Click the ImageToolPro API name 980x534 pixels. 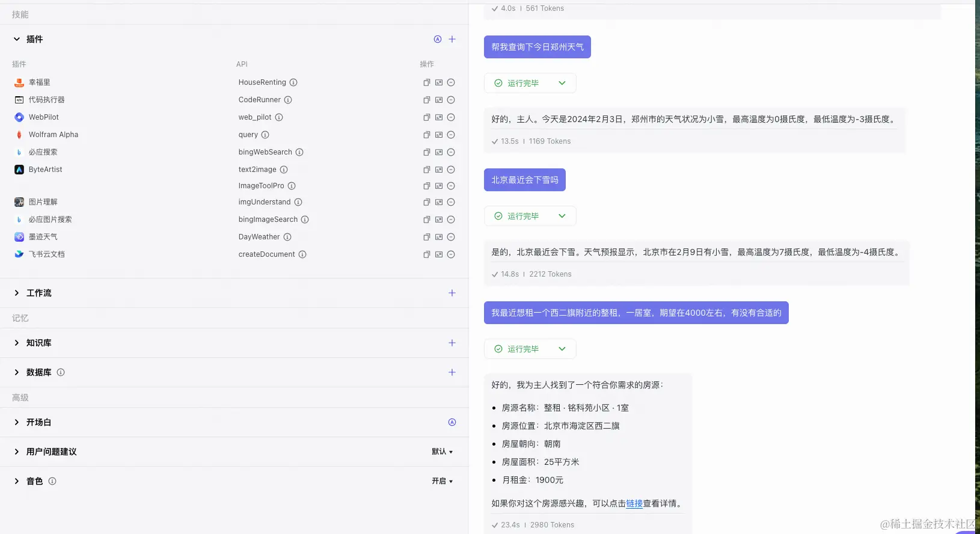click(262, 186)
